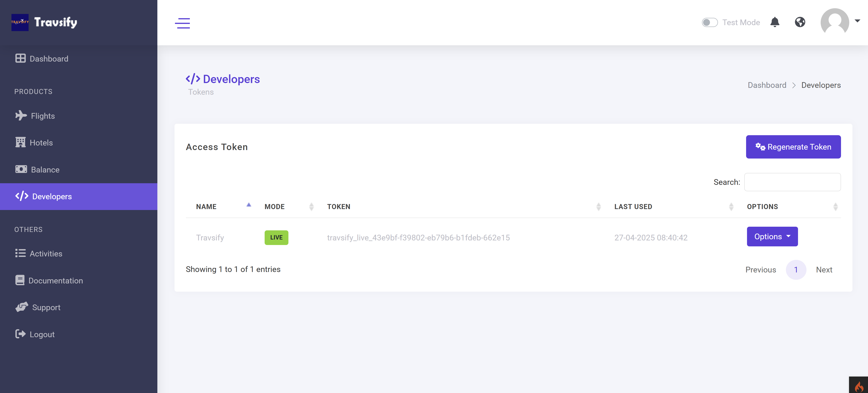Click the Regenerate Token button
The width and height of the screenshot is (868, 393).
(793, 147)
